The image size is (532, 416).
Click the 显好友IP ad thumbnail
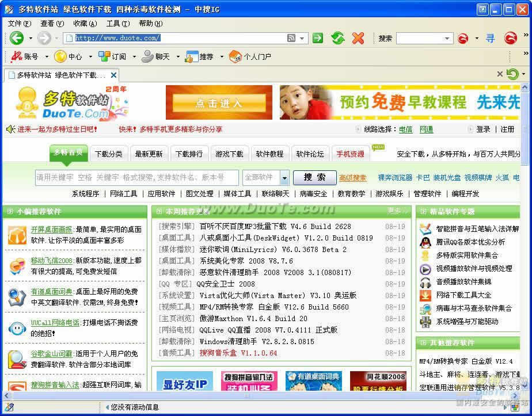185,381
